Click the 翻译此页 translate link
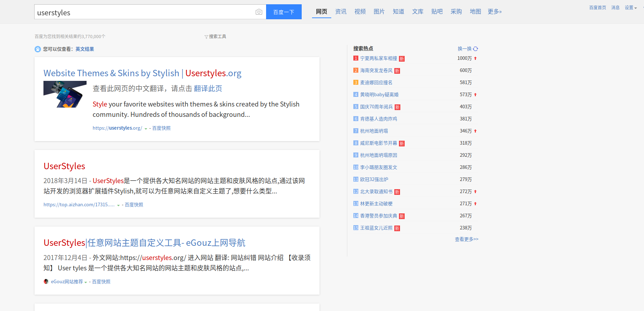 tap(208, 88)
